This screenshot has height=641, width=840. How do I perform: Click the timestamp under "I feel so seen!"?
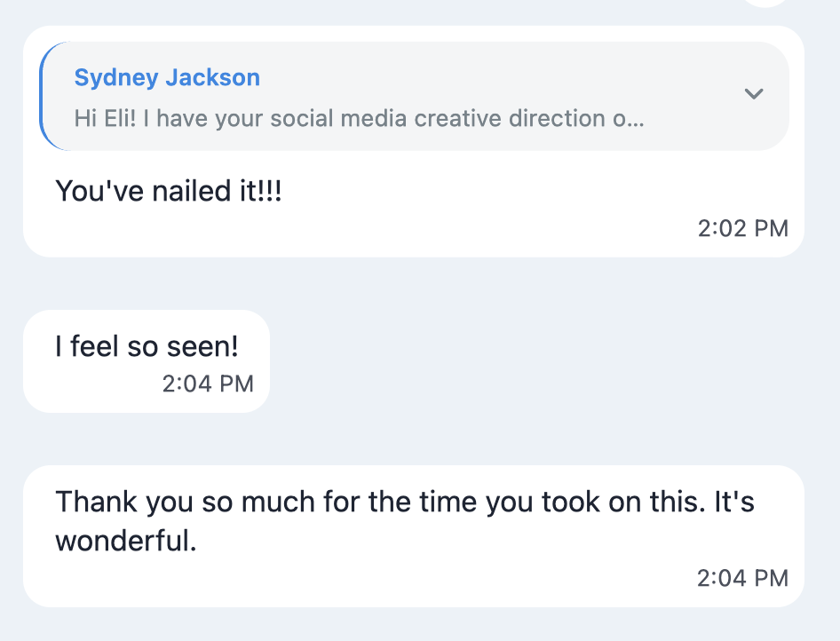208,384
